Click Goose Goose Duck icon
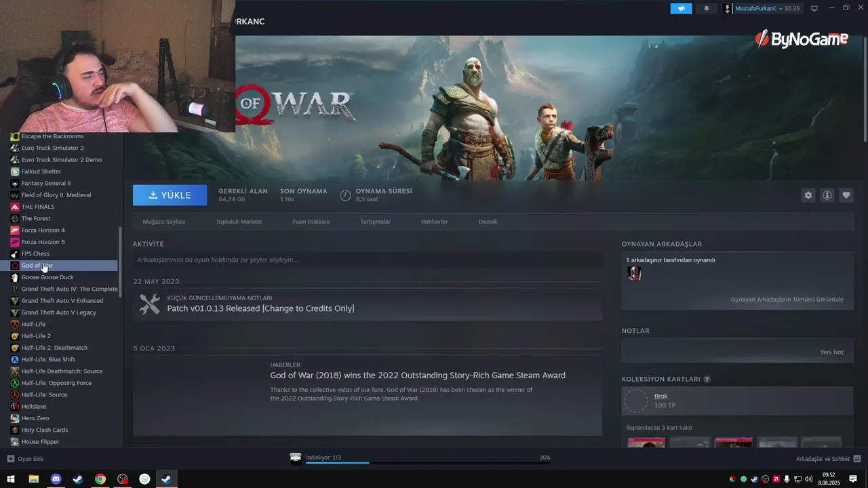Viewport: 868px width, 488px height. 15,277
